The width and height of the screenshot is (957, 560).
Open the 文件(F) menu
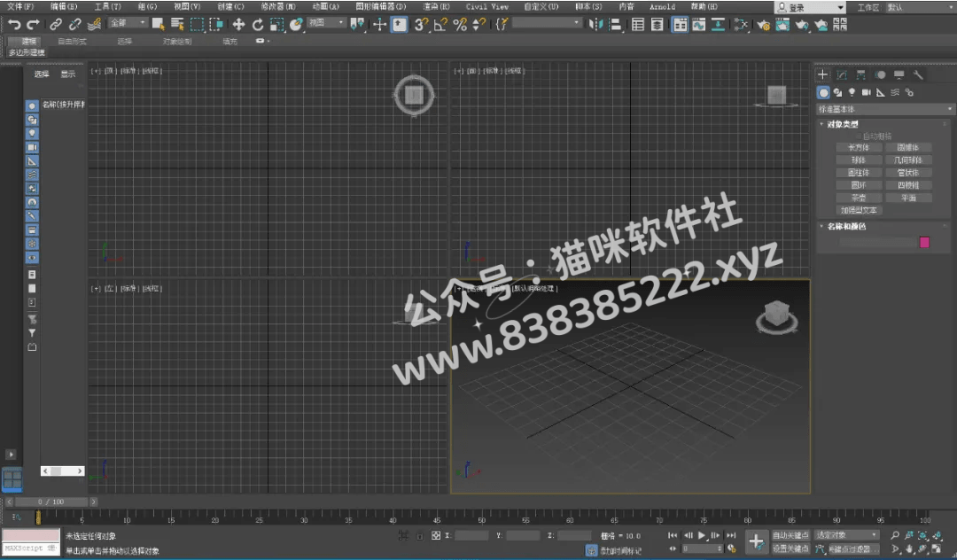coord(20,7)
